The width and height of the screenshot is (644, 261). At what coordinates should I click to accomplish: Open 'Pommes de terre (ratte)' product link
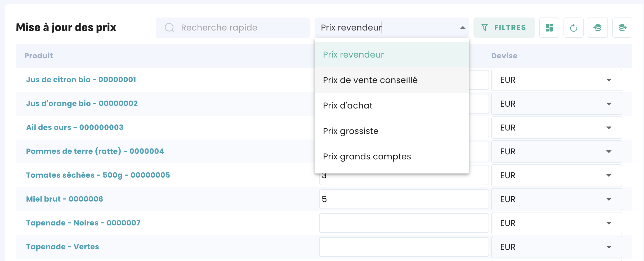pos(95,151)
